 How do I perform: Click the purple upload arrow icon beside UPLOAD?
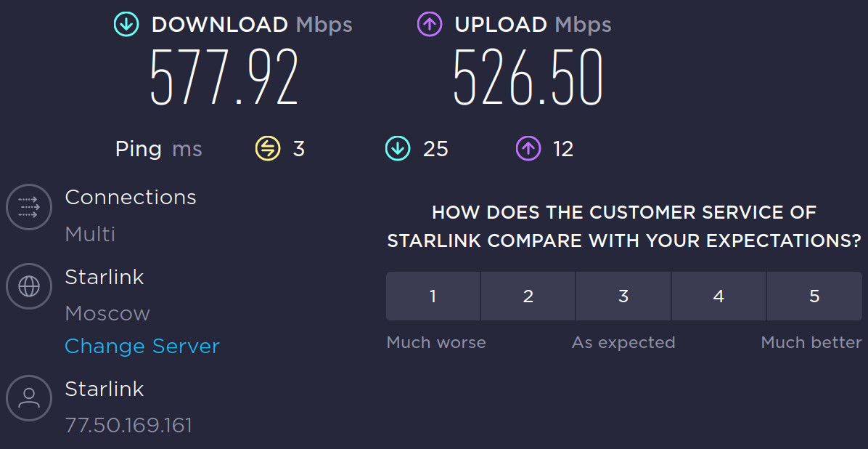(430, 25)
